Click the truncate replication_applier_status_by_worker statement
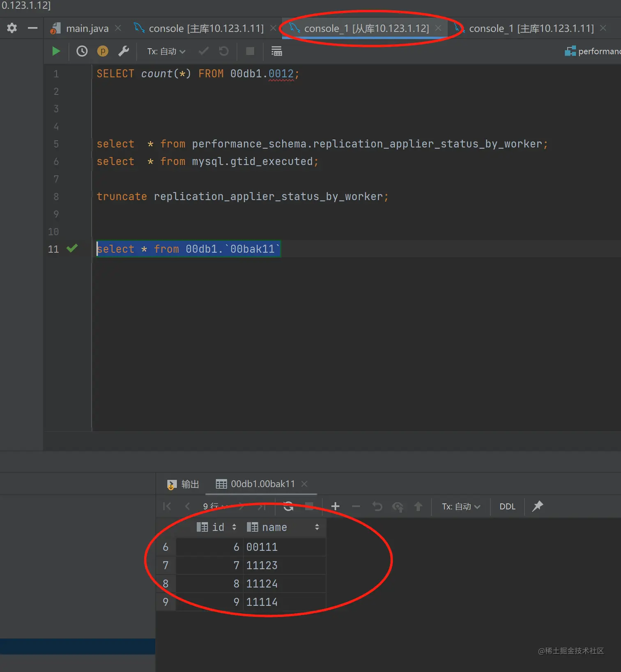This screenshot has height=672, width=621. click(x=242, y=196)
